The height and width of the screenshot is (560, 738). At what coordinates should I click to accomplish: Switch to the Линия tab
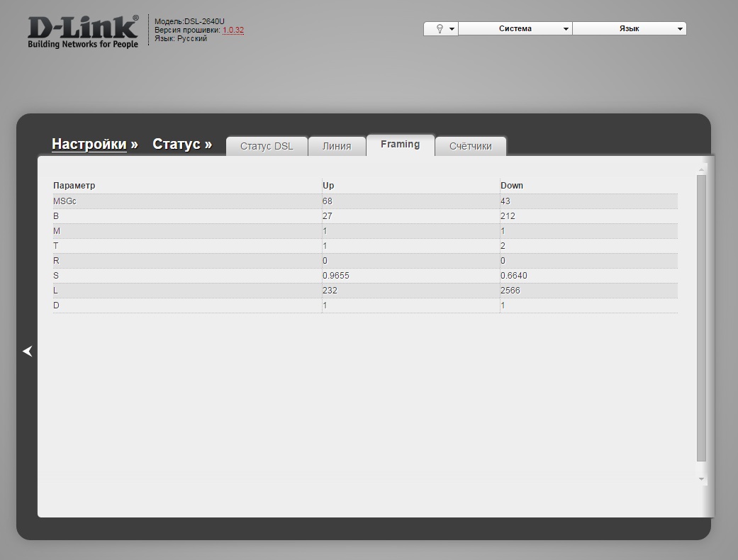coord(337,146)
